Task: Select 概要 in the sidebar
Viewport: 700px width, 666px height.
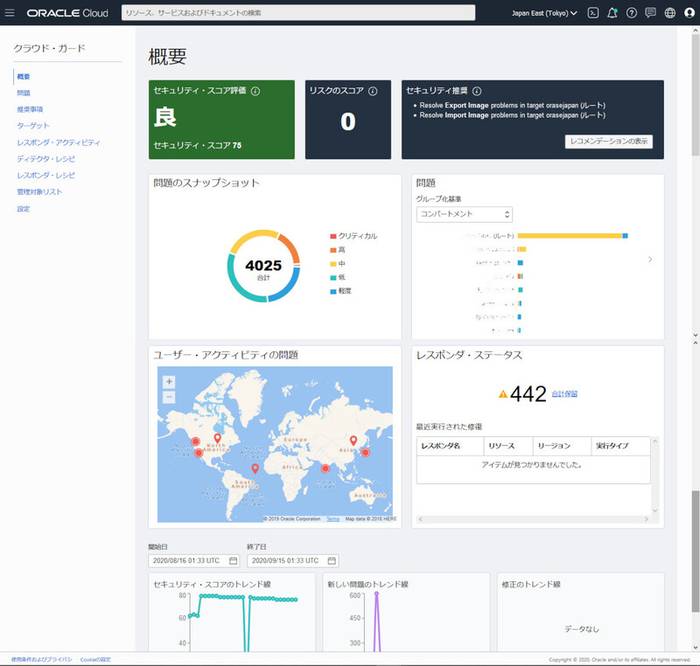Action: 23,77
